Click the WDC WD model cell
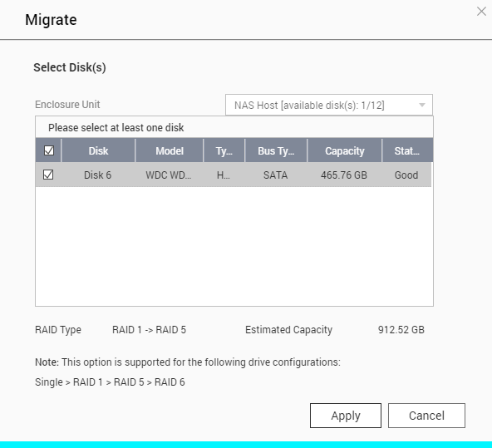Viewport: 492px width, 448px height. 169,175
